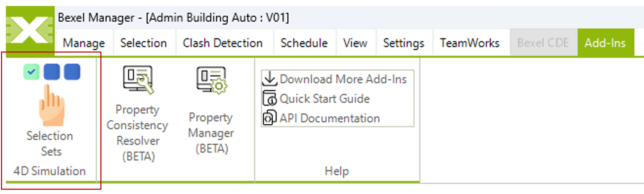Open the View tab
This screenshot has height=194, width=644.
(355, 43)
